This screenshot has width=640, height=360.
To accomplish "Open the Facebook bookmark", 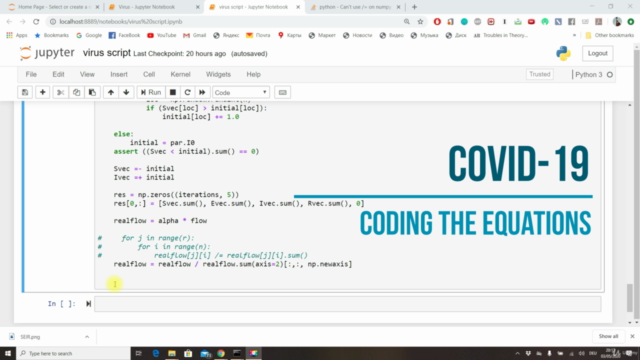I will tap(124, 36).
